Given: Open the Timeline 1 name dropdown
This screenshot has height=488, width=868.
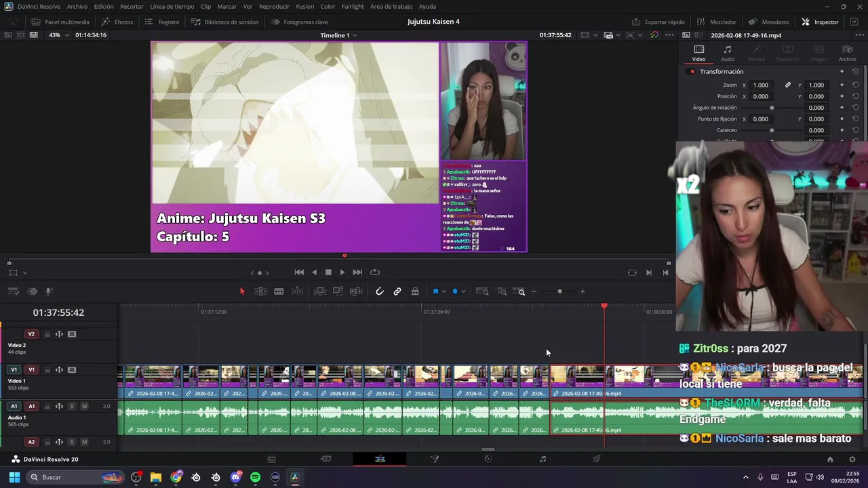Looking at the screenshot, I should pyautogui.click(x=338, y=35).
